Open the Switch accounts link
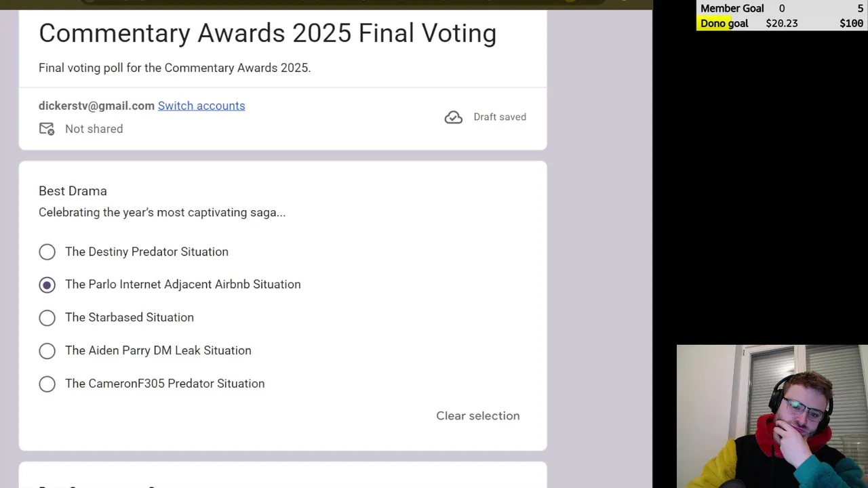The width and height of the screenshot is (868, 488). [201, 106]
